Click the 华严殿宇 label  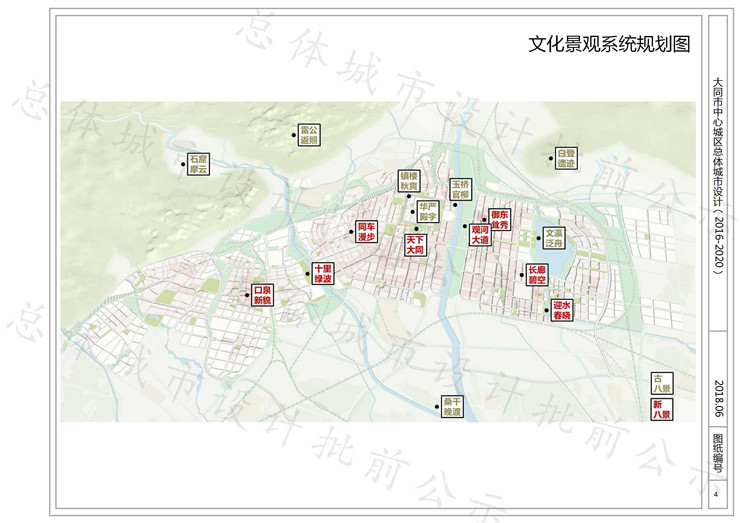429,210
